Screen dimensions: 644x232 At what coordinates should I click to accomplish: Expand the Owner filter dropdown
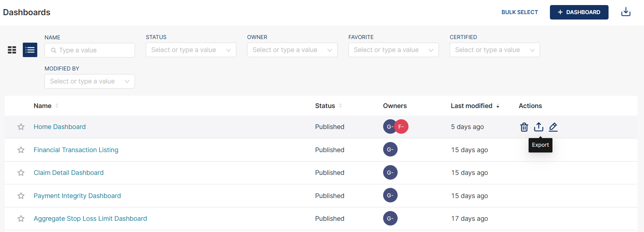click(292, 50)
